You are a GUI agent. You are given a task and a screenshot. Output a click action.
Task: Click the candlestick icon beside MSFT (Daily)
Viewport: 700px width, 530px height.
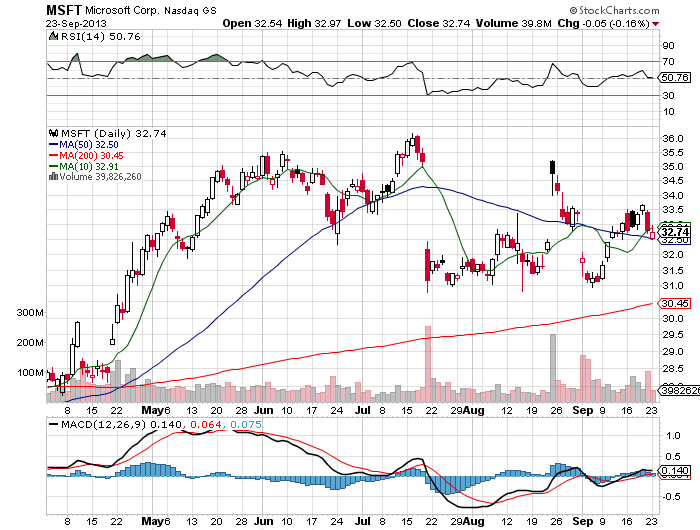[54, 133]
